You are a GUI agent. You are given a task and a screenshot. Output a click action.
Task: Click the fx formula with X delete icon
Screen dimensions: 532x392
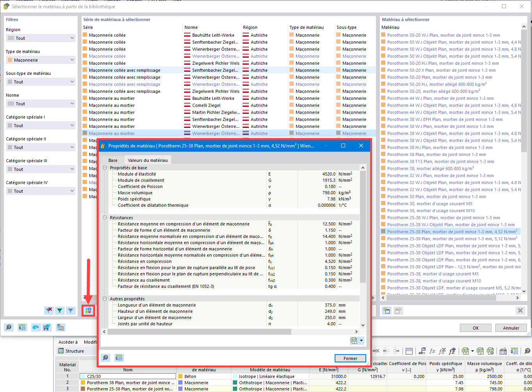[442, 351]
